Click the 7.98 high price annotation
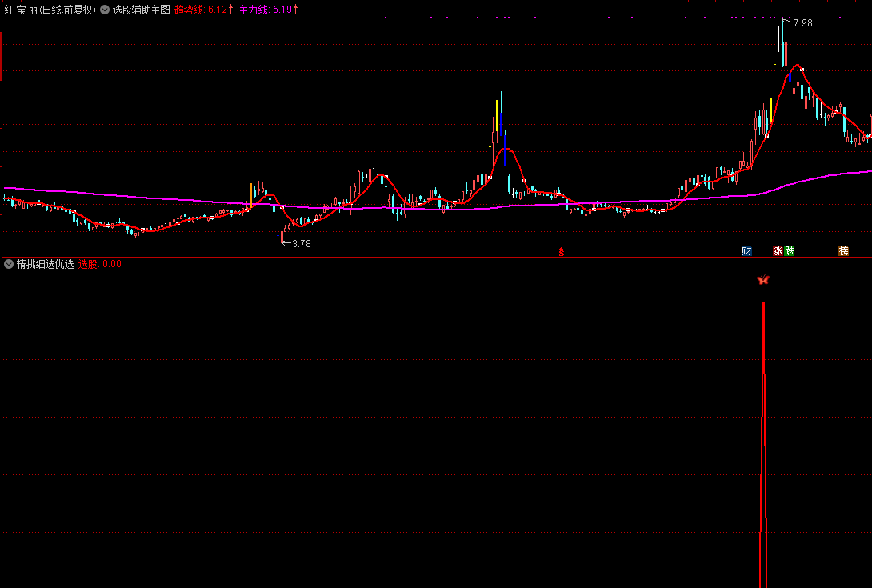The width and height of the screenshot is (872, 588). tap(802, 23)
